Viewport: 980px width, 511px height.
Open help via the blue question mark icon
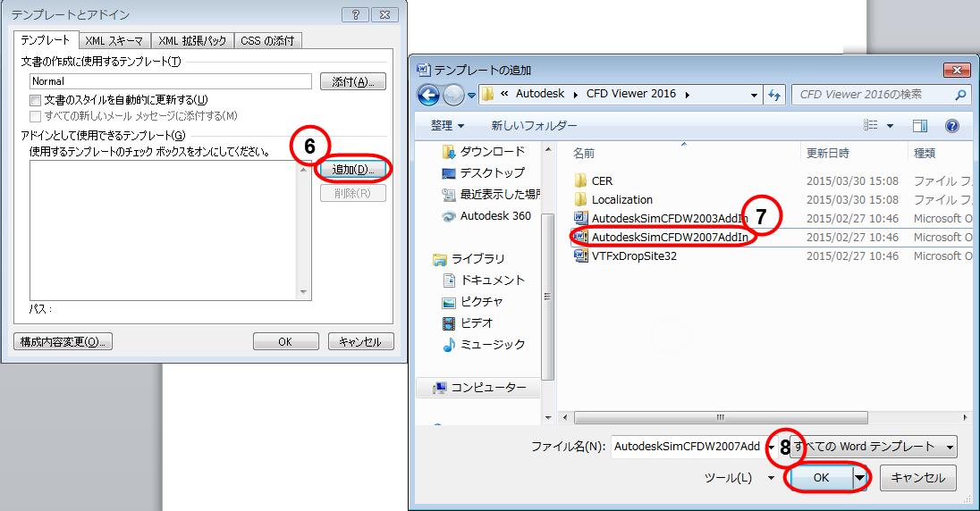[x=952, y=126]
